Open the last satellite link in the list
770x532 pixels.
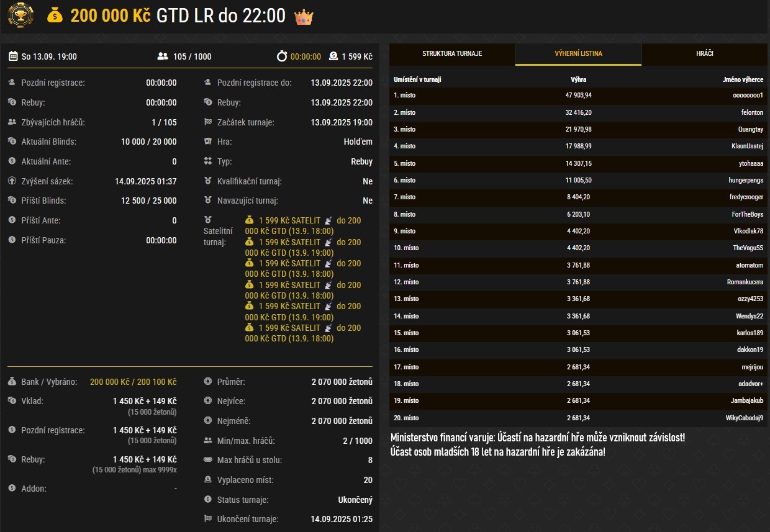pos(303,333)
